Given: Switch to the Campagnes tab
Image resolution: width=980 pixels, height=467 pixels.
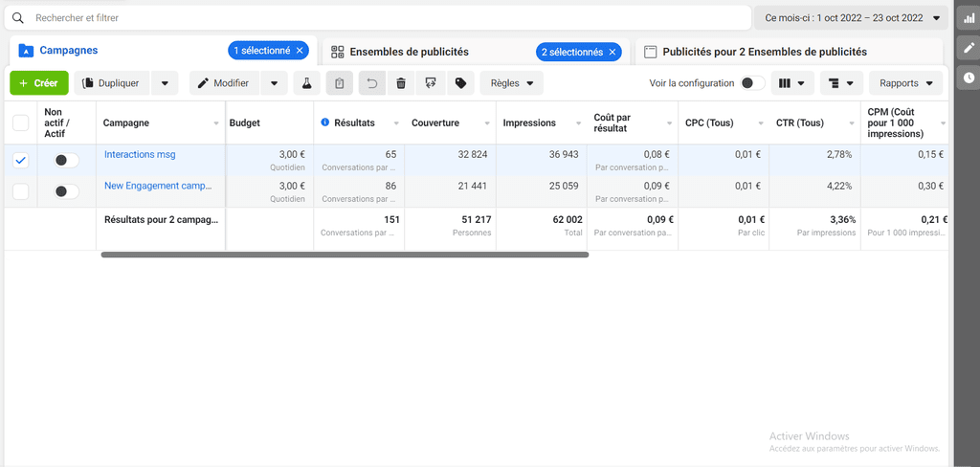Looking at the screenshot, I should coord(69,51).
